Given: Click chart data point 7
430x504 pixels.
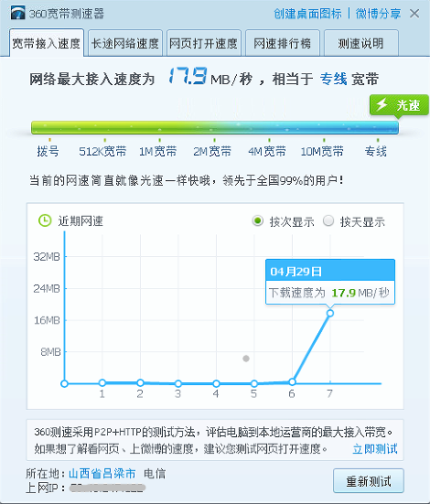Looking at the screenshot, I should [x=330, y=313].
